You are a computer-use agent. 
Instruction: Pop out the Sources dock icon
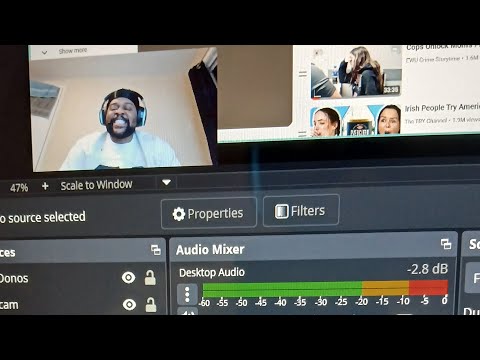click(156, 250)
